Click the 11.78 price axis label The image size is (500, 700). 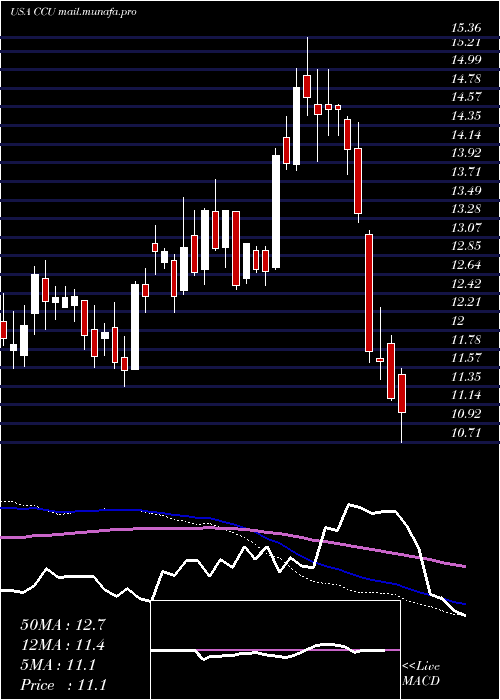[x=466, y=340]
